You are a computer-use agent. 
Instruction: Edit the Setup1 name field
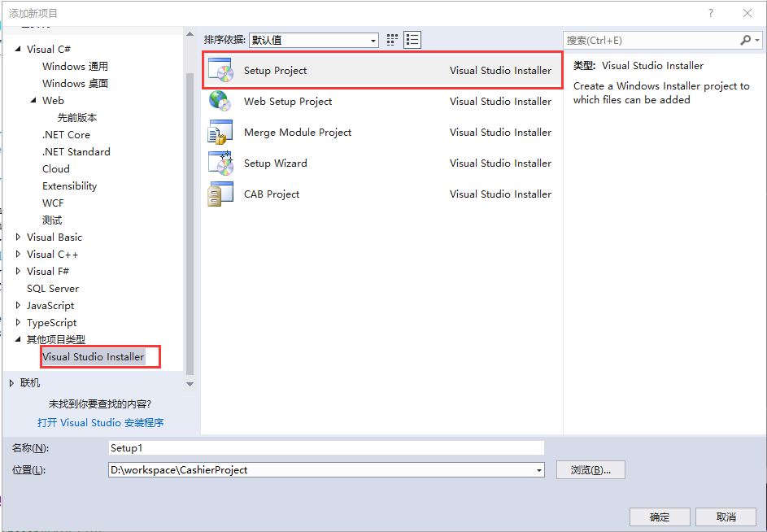point(325,447)
